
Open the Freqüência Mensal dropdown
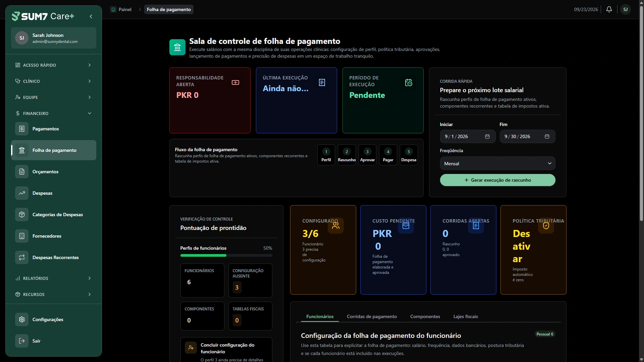pyautogui.click(x=497, y=164)
